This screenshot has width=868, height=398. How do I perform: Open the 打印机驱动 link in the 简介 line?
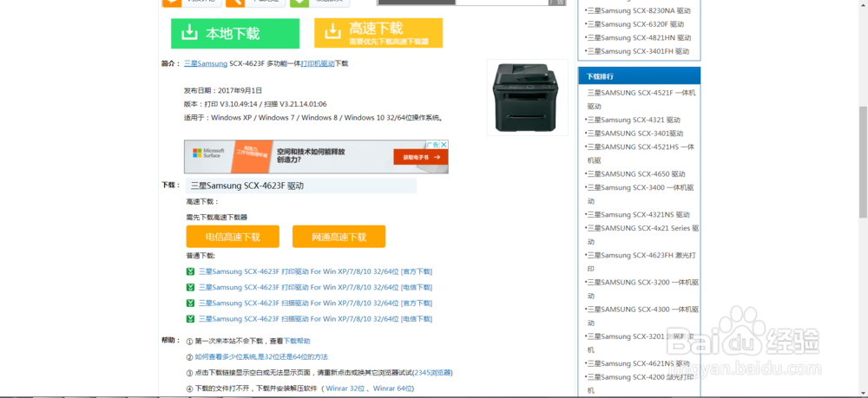click(317, 63)
